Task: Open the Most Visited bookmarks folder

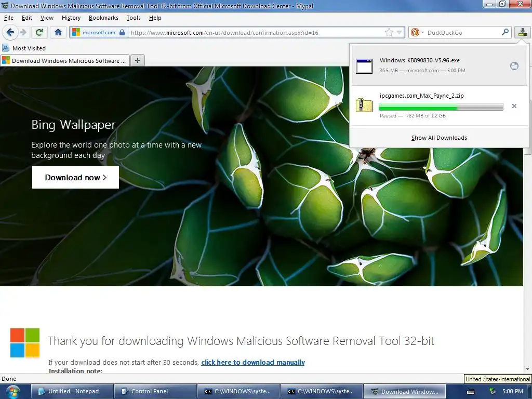Action: click(x=24, y=48)
